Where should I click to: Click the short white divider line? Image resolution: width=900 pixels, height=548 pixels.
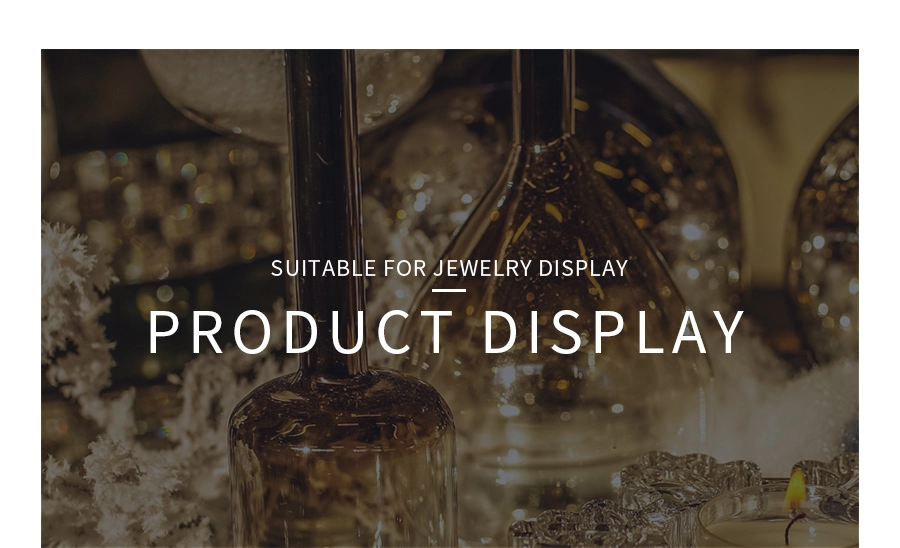click(x=449, y=290)
